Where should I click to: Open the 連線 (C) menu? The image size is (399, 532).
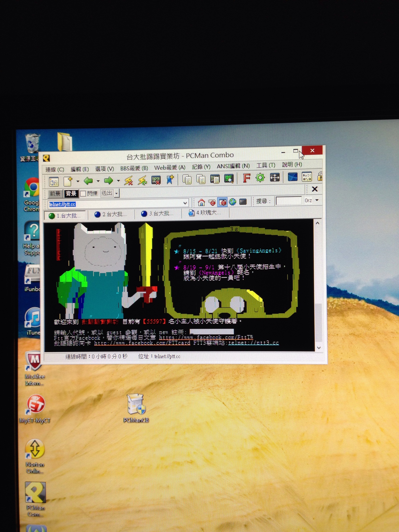(x=55, y=170)
